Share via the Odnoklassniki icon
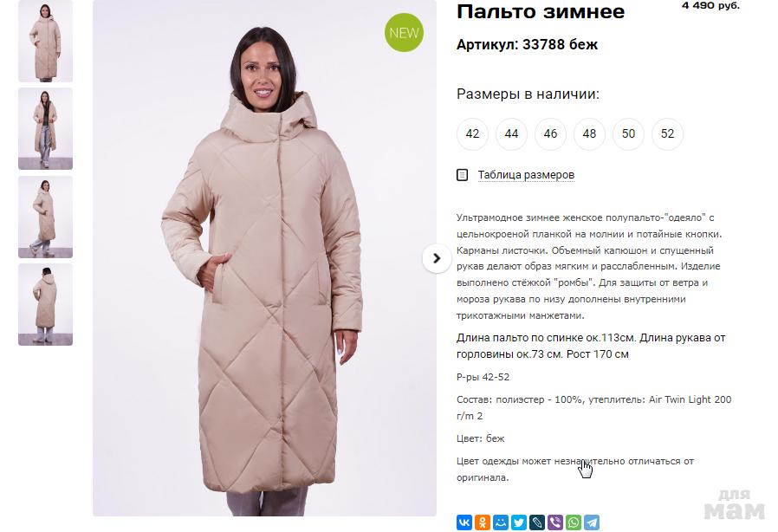The height and width of the screenshot is (532, 778). tap(483, 522)
